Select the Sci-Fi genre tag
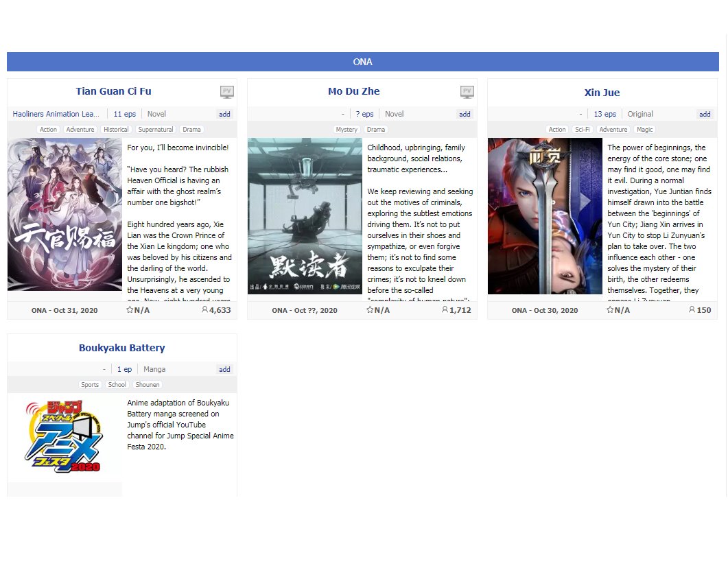This screenshot has height=566, width=728. [x=583, y=130]
